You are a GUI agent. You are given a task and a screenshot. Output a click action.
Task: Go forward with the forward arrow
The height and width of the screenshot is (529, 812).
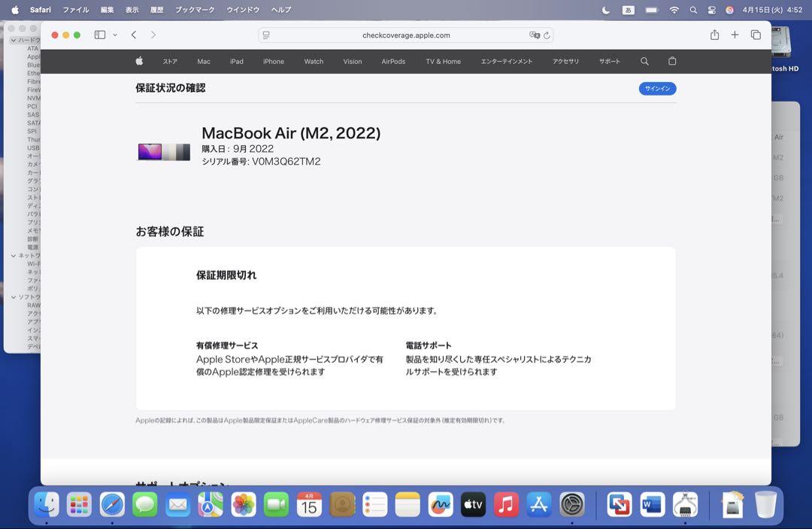click(153, 35)
